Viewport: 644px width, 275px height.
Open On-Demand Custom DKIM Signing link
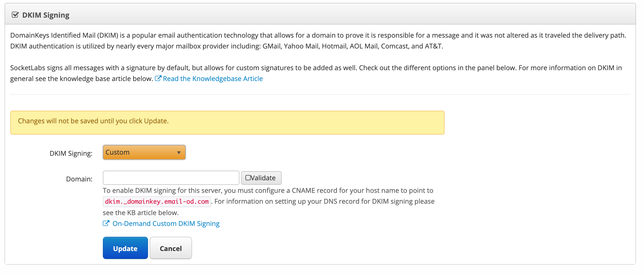point(166,224)
